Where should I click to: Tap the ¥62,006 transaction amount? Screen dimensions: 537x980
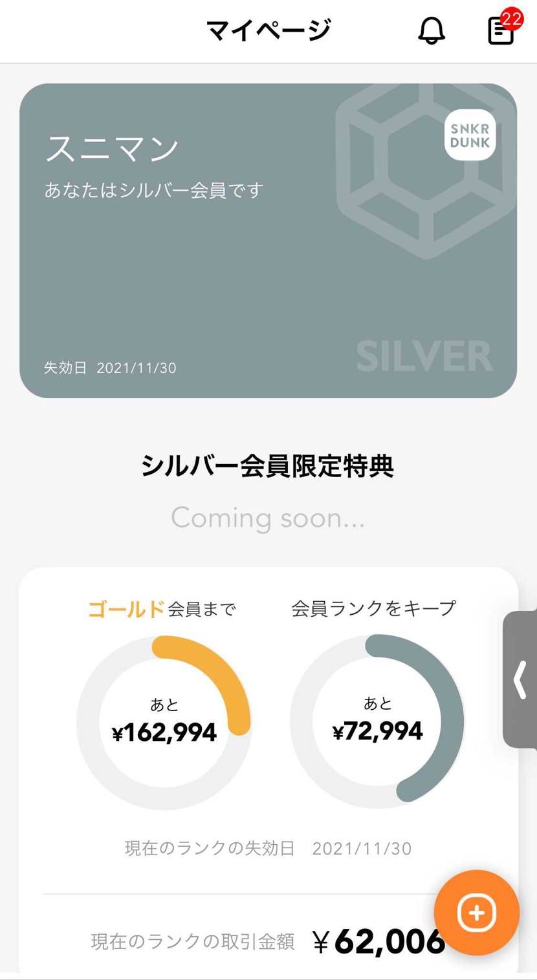pyautogui.click(x=379, y=943)
